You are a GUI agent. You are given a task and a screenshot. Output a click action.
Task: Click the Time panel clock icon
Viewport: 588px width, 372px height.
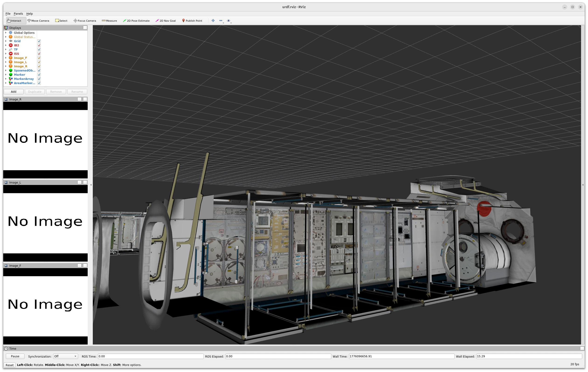tap(6, 348)
